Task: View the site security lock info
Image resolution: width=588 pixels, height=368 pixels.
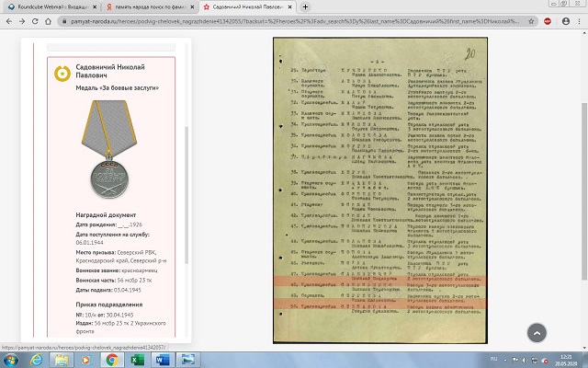Action: 65,21
